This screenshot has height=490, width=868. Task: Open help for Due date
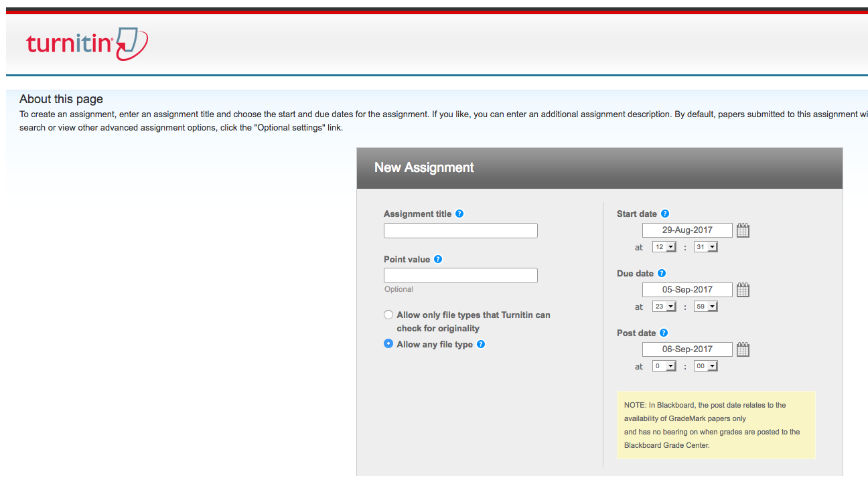(x=662, y=273)
